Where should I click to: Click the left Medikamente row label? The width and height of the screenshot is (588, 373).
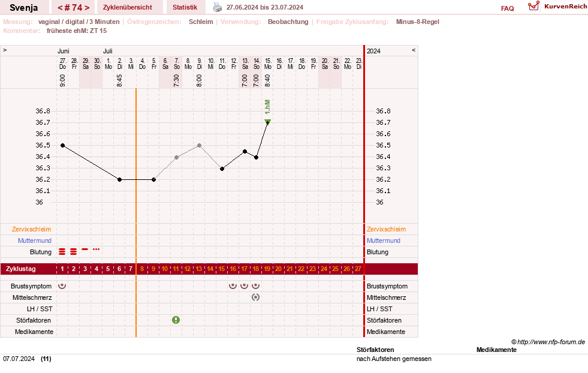(x=34, y=332)
